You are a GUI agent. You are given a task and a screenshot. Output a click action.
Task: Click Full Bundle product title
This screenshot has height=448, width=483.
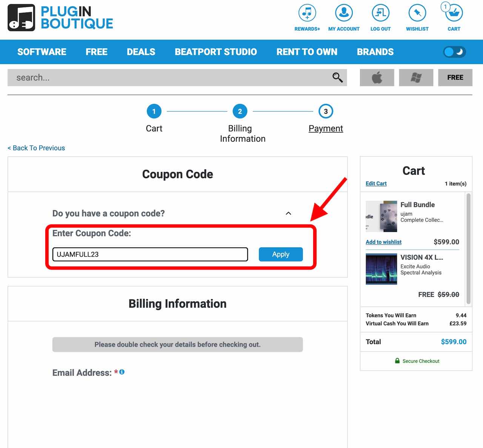point(417,205)
